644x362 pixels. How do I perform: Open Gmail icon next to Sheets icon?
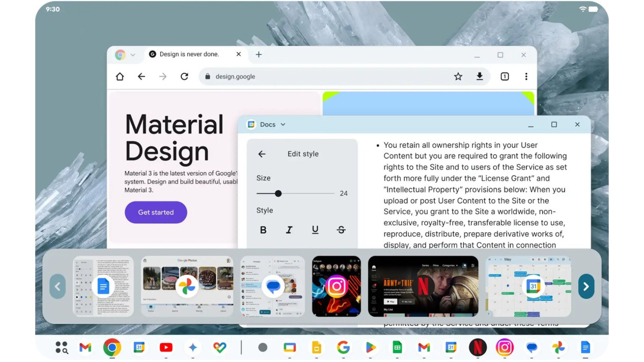(x=424, y=348)
